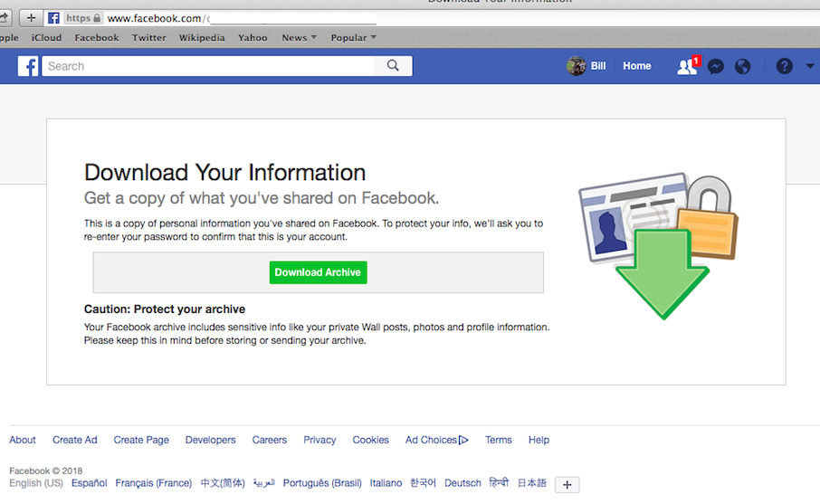The height and width of the screenshot is (504, 820).
Task: Click Bill's profile picture
Action: (x=576, y=66)
